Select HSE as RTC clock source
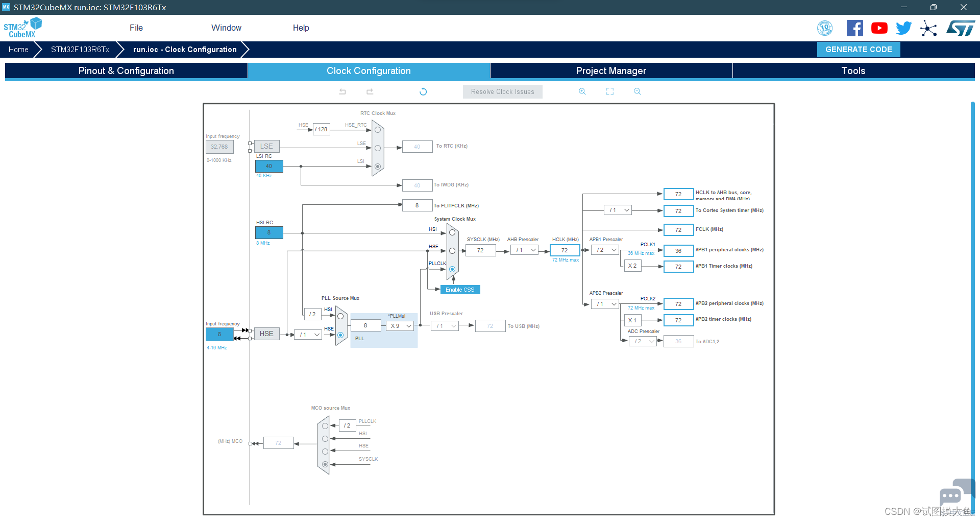980x521 pixels. (378, 130)
